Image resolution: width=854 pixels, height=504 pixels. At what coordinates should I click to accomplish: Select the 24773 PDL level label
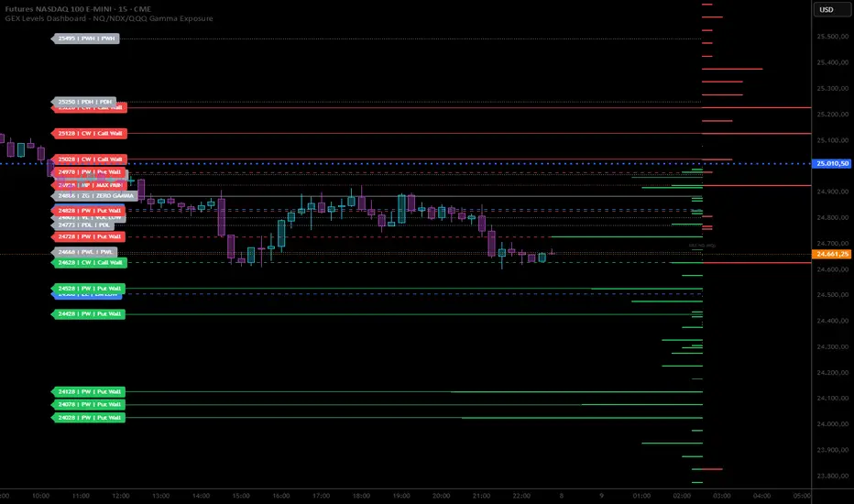[82, 225]
